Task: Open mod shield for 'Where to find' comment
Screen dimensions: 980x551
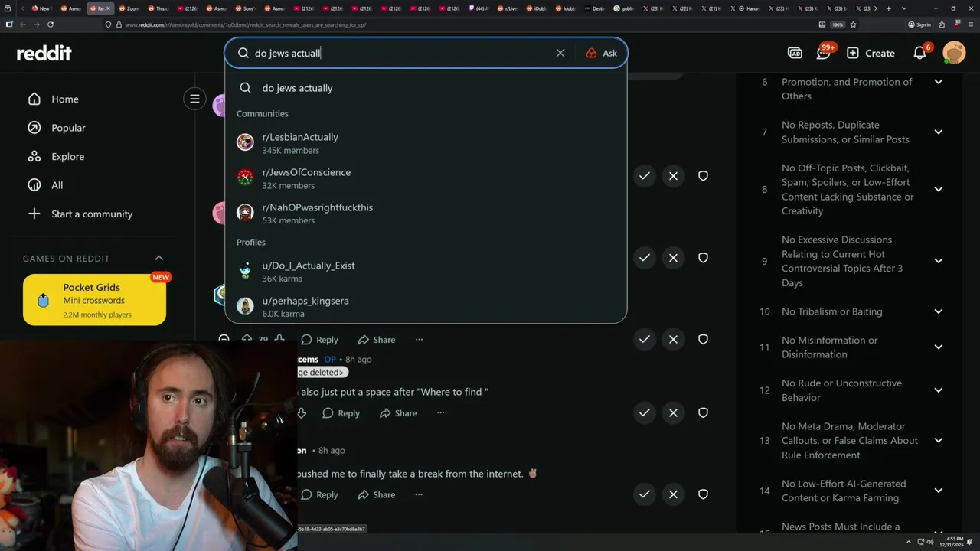Action: tap(703, 412)
